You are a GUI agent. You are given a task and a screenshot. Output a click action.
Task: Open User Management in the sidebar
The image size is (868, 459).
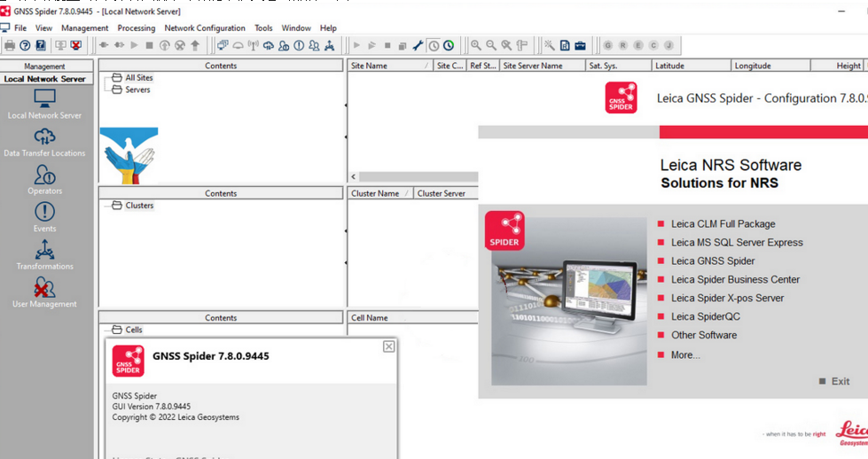coord(44,292)
